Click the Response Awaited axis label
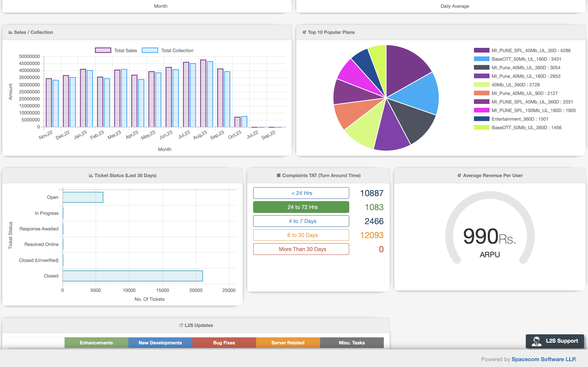 pyautogui.click(x=39, y=229)
